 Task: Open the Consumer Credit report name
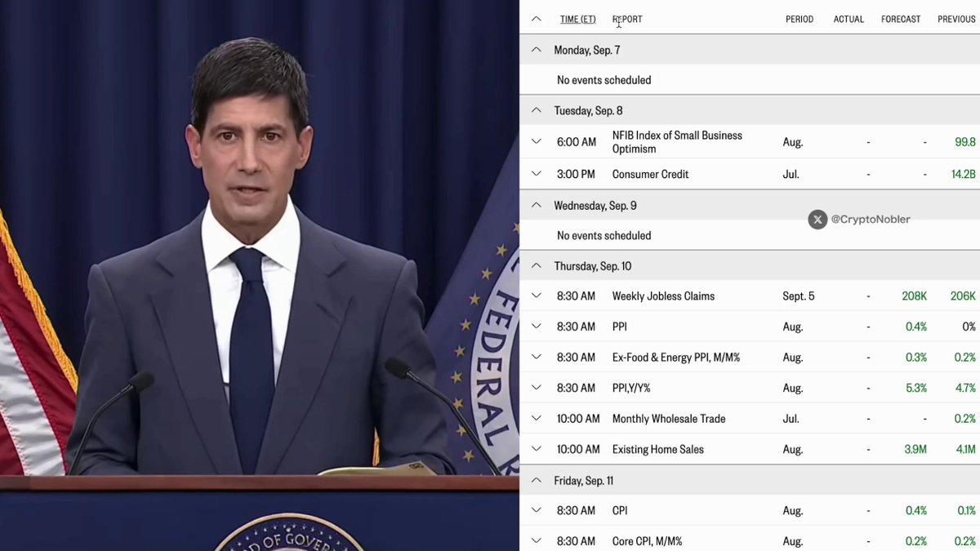tap(651, 174)
